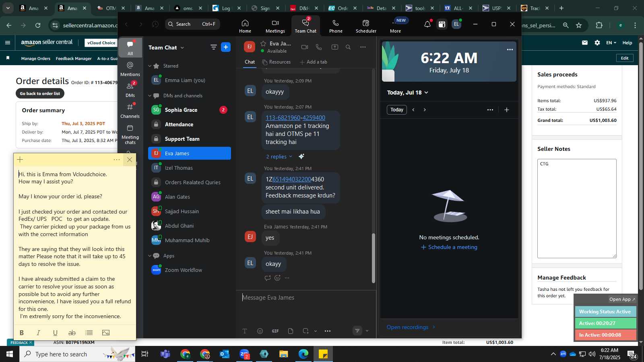This screenshot has height=362, width=644.
Task: Open Zoom Workflow app
Action: tap(190, 270)
